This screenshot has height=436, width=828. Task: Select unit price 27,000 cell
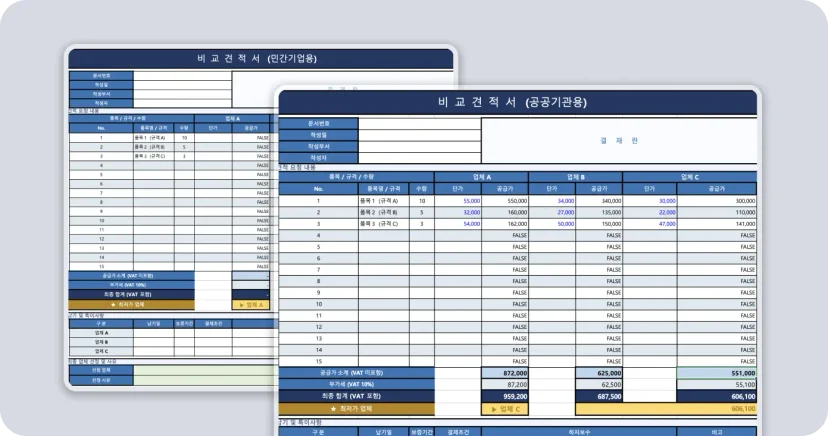[x=552, y=213]
